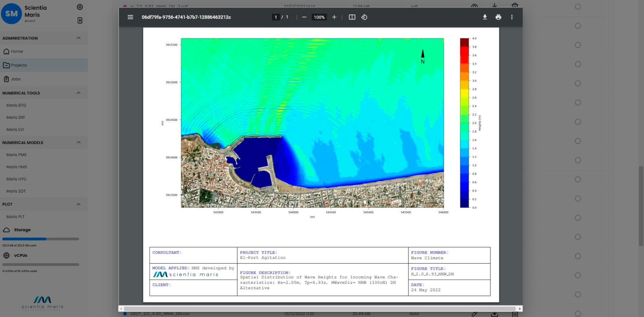
Task: Download the PDF file
Action: pyautogui.click(x=485, y=17)
